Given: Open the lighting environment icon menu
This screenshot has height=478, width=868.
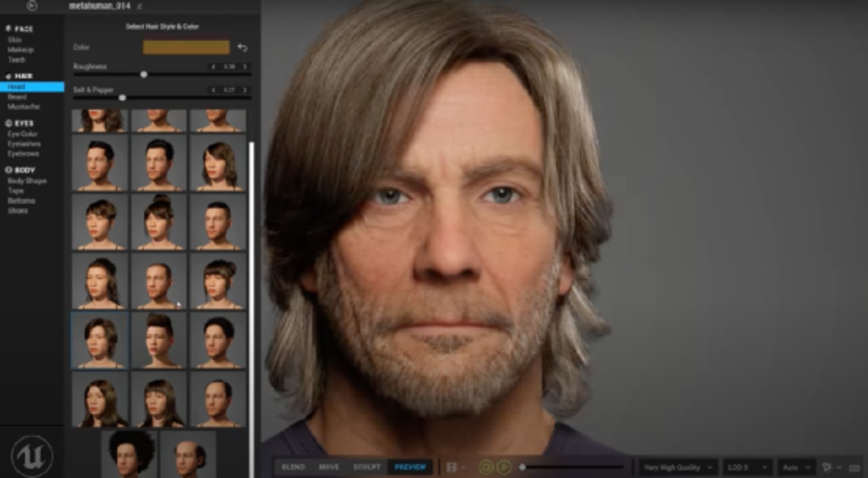Looking at the screenshot, I should [830, 467].
